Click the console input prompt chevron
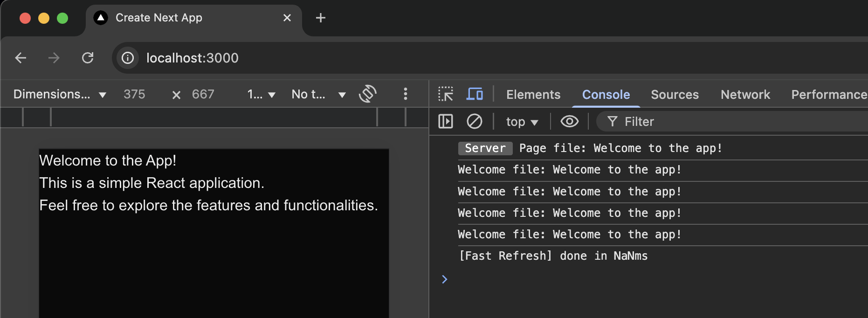The height and width of the screenshot is (318, 868). click(x=444, y=279)
